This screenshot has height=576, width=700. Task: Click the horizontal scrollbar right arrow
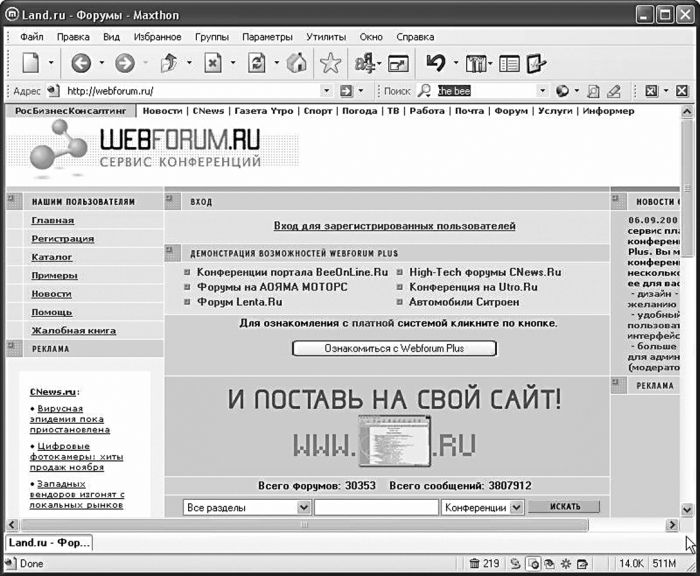pyautogui.click(x=672, y=525)
